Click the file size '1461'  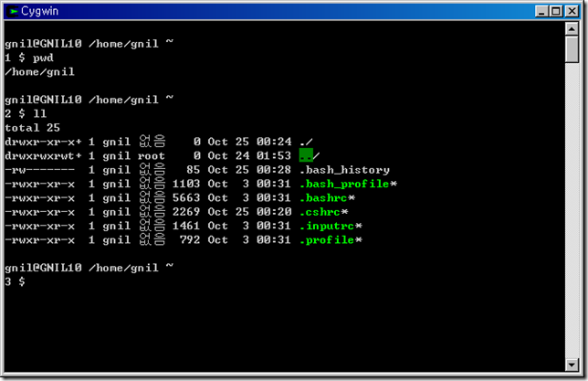click(x=186, y=226)
